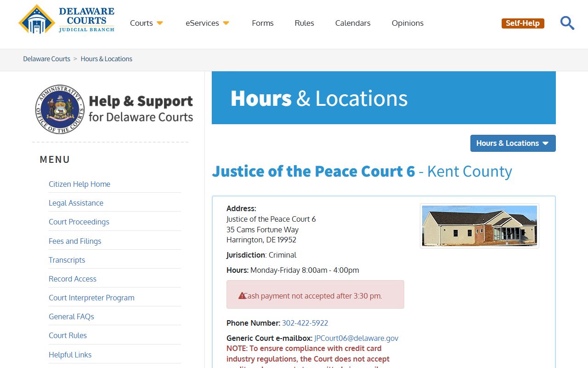Open Court Interpreter Program link

coord(91,298)
